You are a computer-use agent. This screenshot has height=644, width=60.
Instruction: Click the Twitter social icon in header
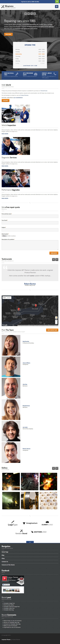pyautogui.click(x=28, y=13)
